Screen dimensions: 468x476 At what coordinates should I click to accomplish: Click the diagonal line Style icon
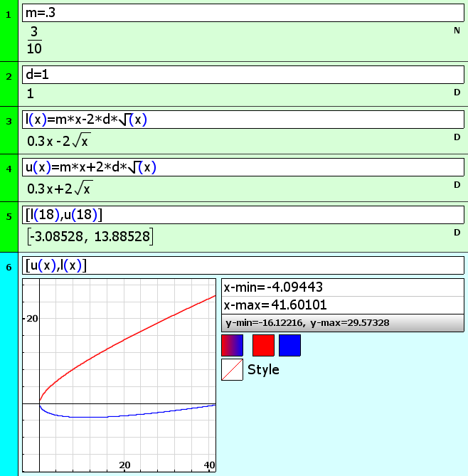coord(232,370)
